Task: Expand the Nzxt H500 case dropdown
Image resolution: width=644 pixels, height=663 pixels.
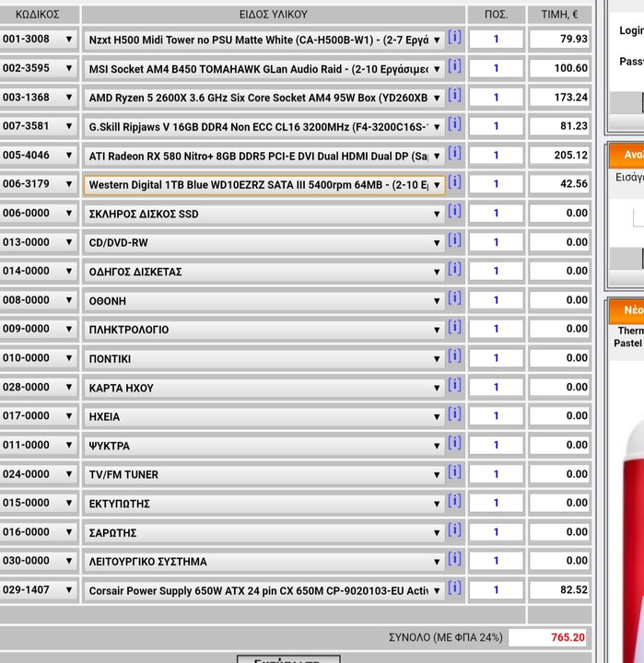Action: [264, 40]
